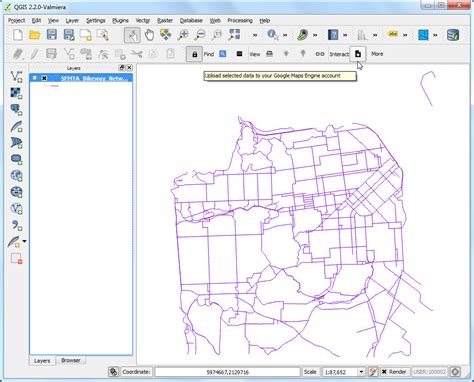474x382 pixels.
Task: Open a project using the folder icon
Action: (x=35, y=35)
